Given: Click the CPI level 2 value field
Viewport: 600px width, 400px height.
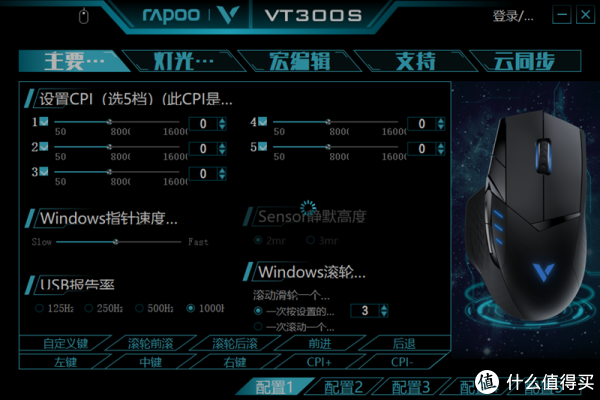Looking at the screenshot, I should tap(203, 149).
